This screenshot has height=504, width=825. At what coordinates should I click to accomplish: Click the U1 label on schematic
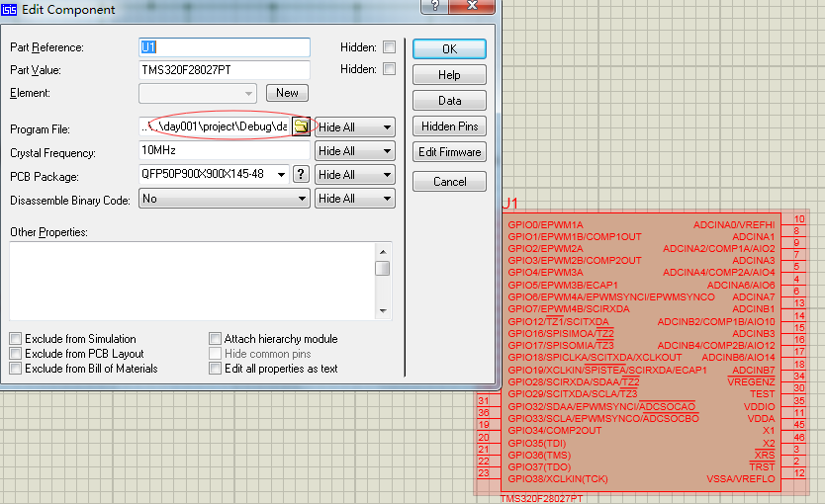click(509, 204)
